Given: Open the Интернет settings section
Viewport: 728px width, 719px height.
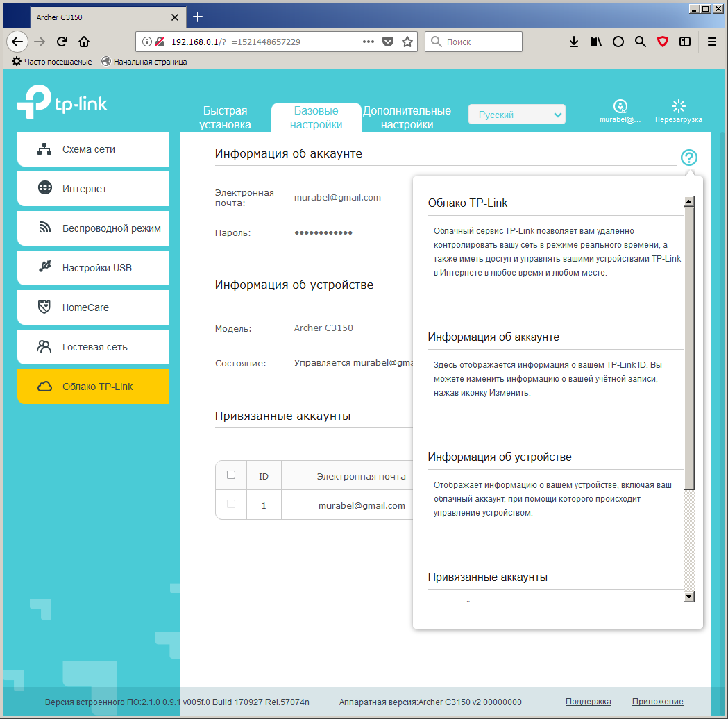Looking at the screenshot, I should (93, 189).
